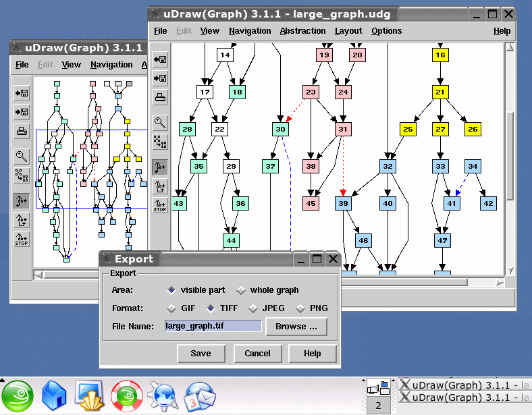Choose JPEG as export format
Image resolution: width=532 pixels, height=415 pixels.
pyautogui.click(x=267, y=308)
